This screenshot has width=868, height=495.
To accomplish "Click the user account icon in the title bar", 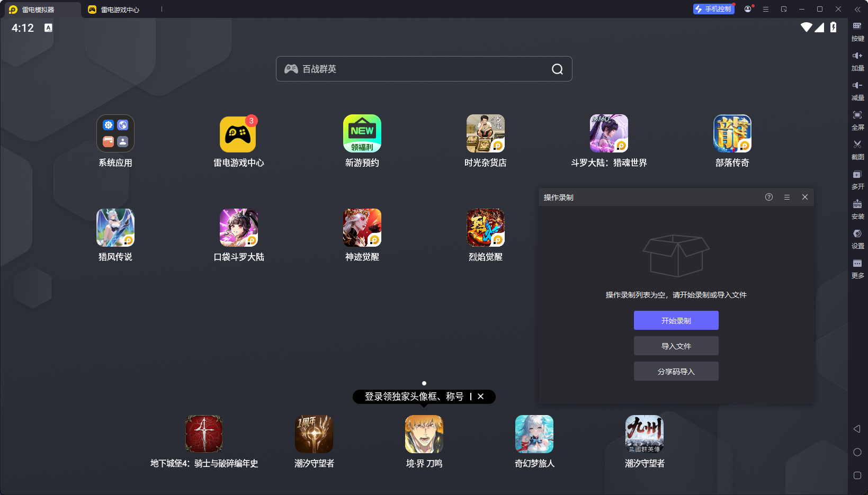I will (748, 9).
